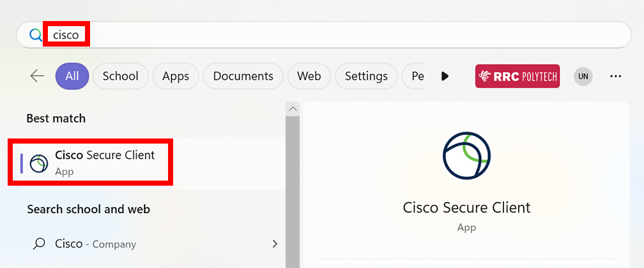Viewport: 644px width, 268px height.
Task: Click the Cisco Secure Client small icon
Action: point(39,164)
